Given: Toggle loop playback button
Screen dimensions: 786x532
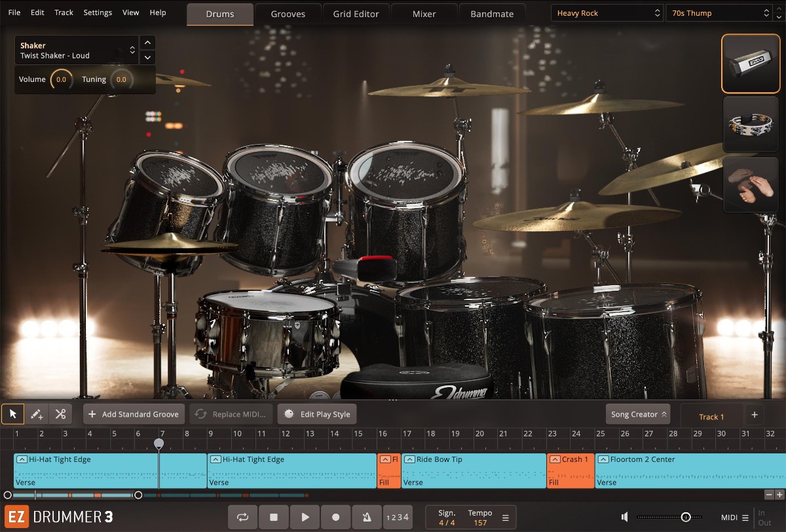Looking at the screenshot, I should click(242, 517).
